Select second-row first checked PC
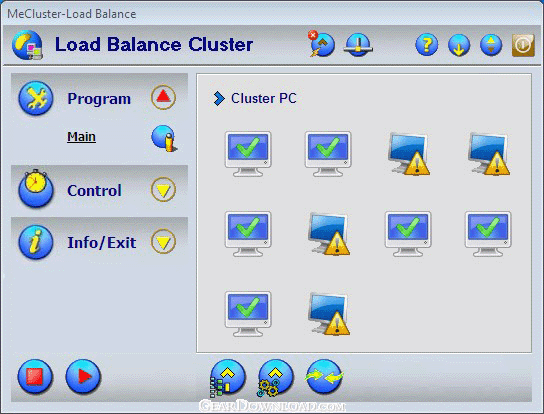The height and width of the screenshot is (414, 544). [x=248, y=234]
